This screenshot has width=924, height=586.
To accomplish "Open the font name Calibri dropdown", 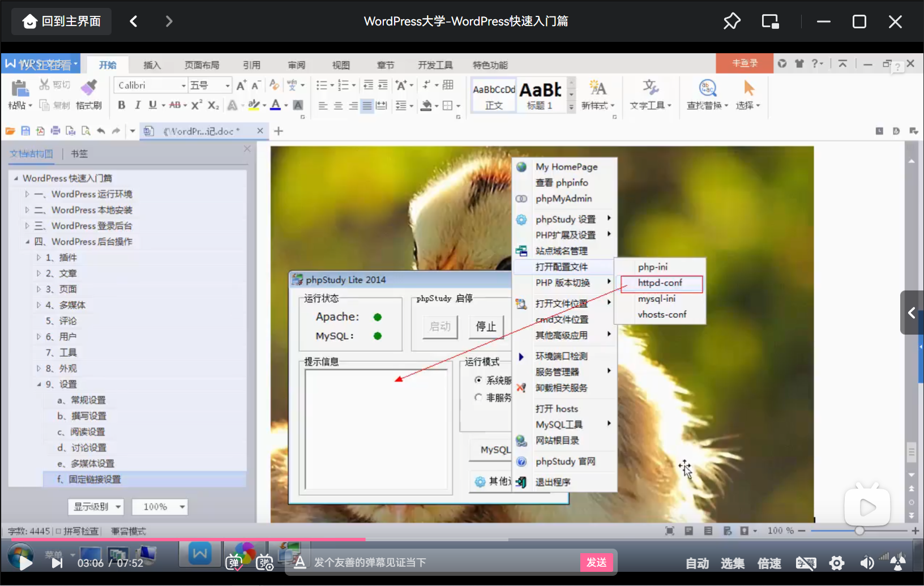I will click(x=183, y=85).
